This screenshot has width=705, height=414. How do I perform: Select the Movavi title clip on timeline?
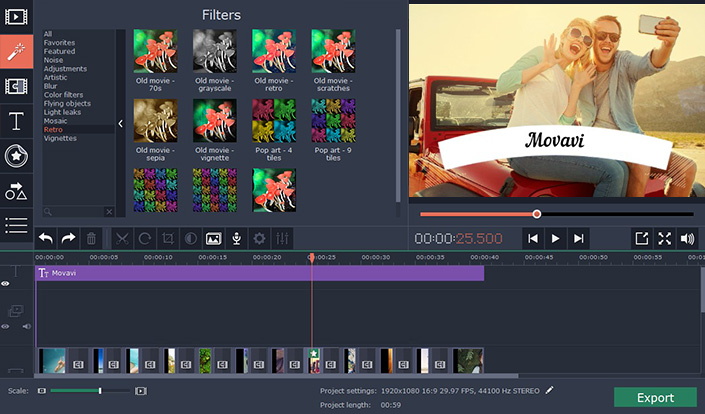(259, 273)
